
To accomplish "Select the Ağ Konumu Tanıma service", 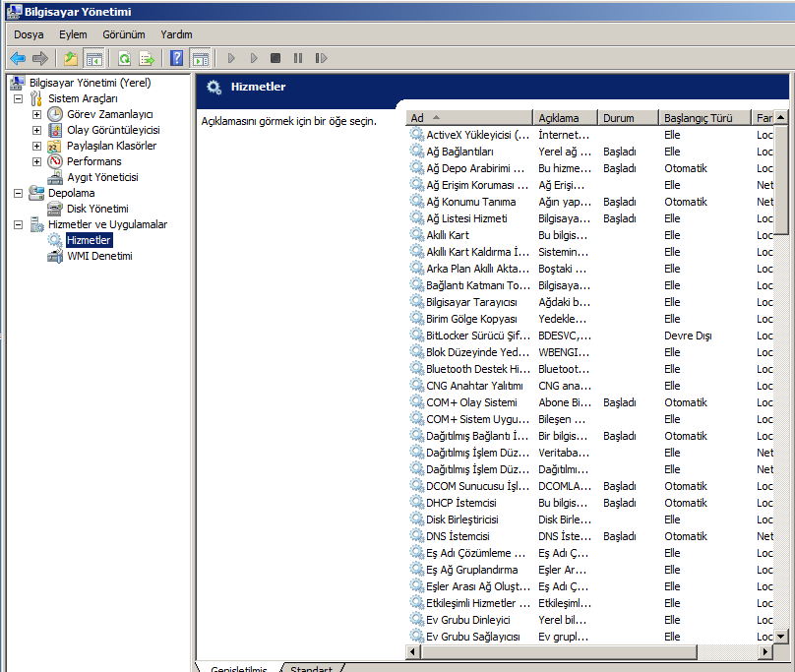I will tap(590, 202).
